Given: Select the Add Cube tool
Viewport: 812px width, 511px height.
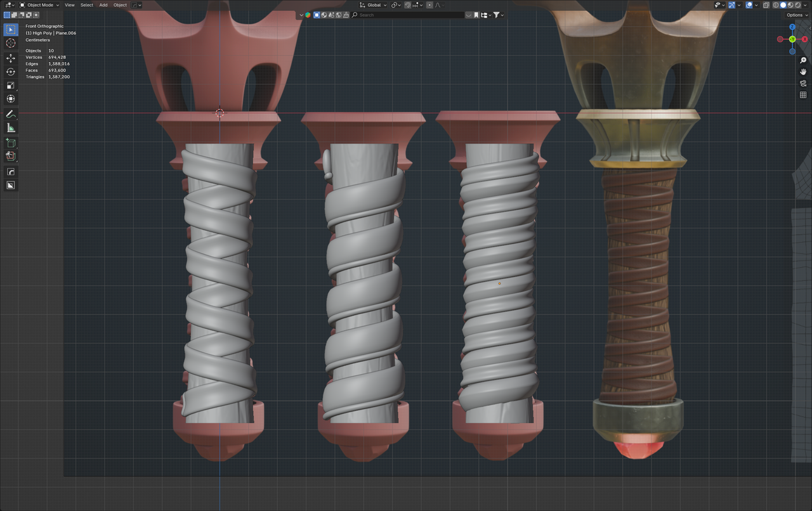Looking at the screenshot, I should tap(11, 143).
